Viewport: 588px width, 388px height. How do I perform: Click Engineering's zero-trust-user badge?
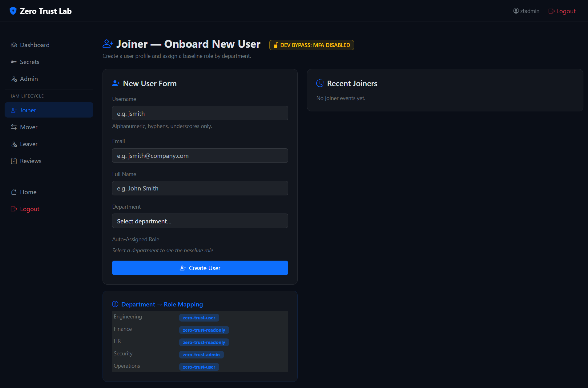click(199, 318)
